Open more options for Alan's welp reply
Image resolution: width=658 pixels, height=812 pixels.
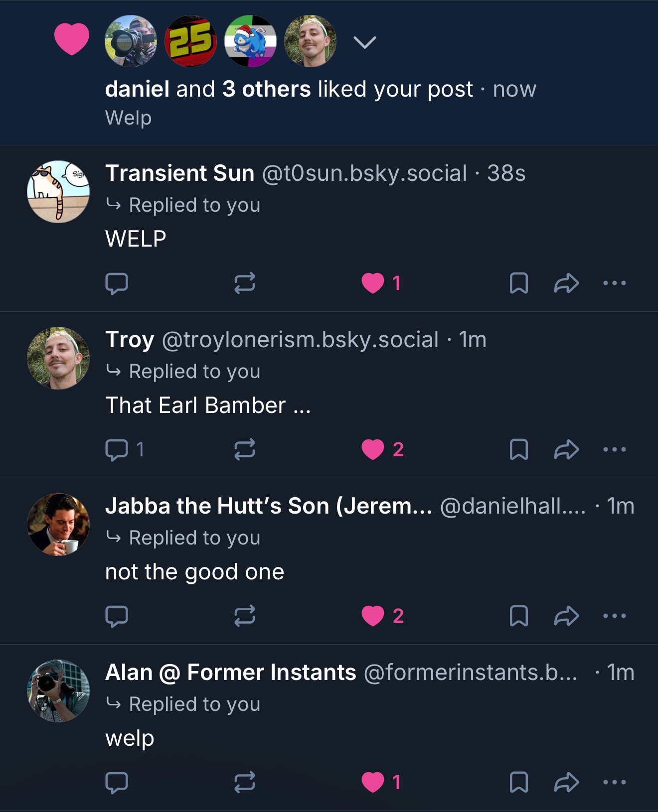click(x=614, y=782)
